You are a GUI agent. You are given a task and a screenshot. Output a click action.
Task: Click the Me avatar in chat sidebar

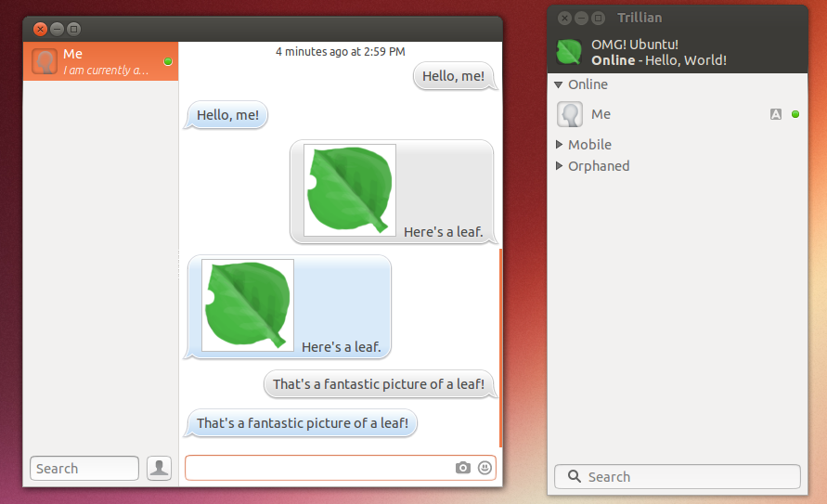[x=45, y=61]
